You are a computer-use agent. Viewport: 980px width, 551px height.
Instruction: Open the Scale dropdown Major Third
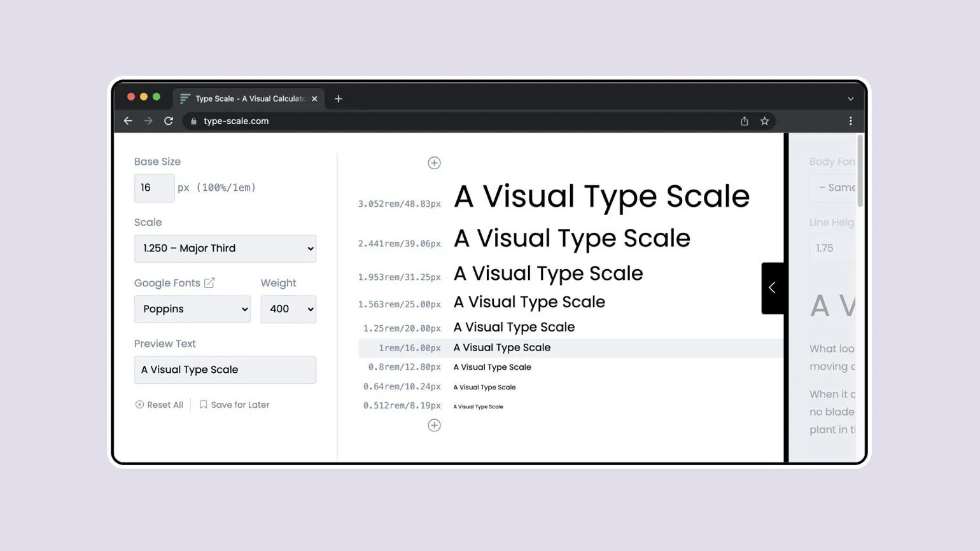click(225, 248)
